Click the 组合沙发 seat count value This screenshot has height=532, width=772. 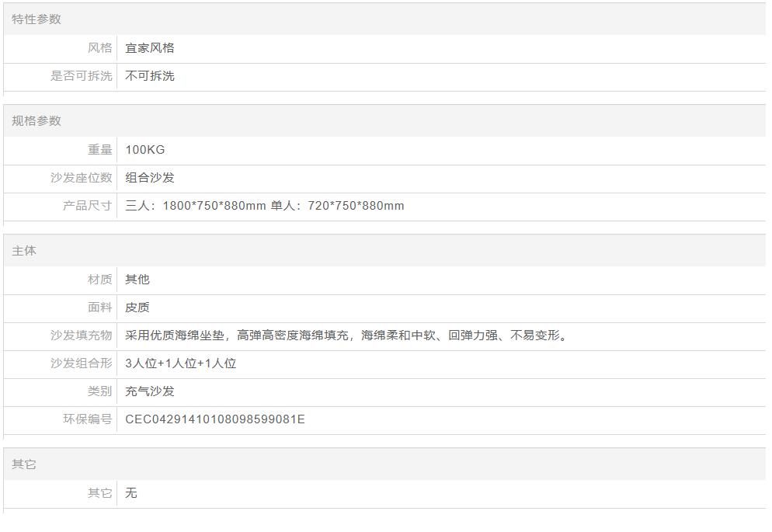coord(150,178)
